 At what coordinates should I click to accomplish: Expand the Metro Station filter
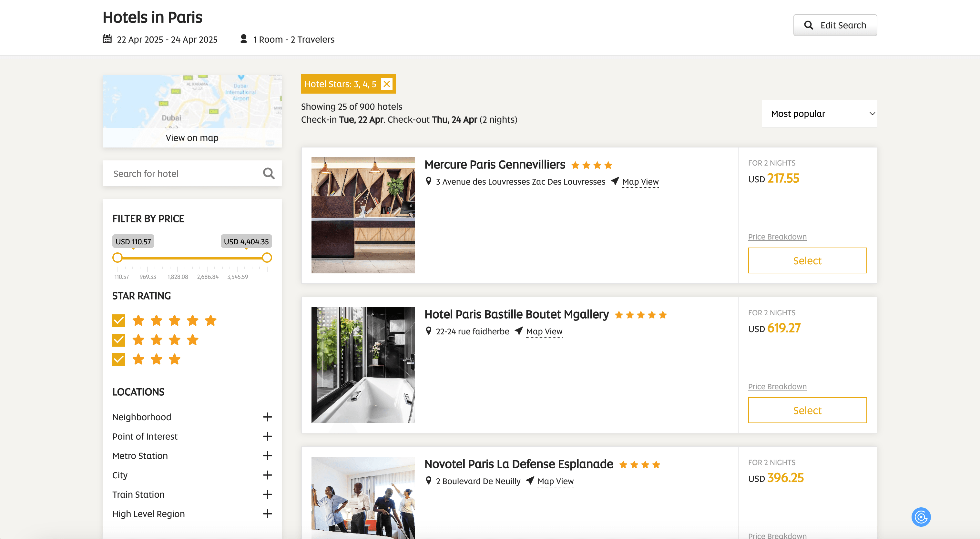coord(268,456)
